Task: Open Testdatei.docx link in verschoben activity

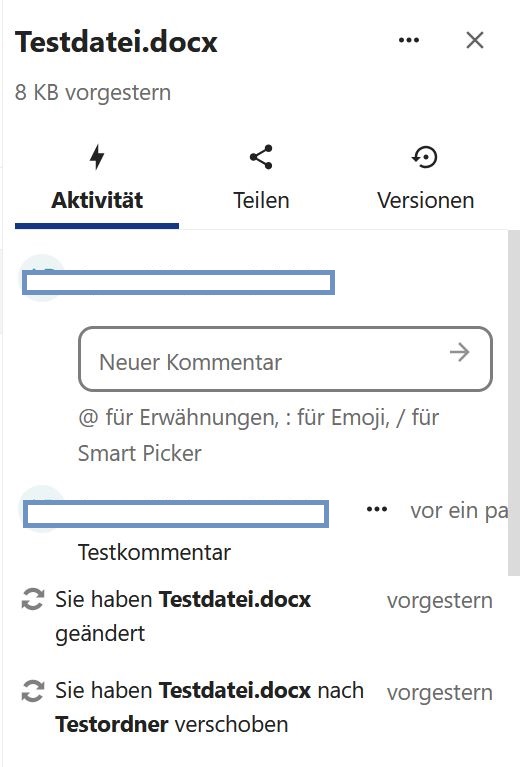Action: coord(235,690)
